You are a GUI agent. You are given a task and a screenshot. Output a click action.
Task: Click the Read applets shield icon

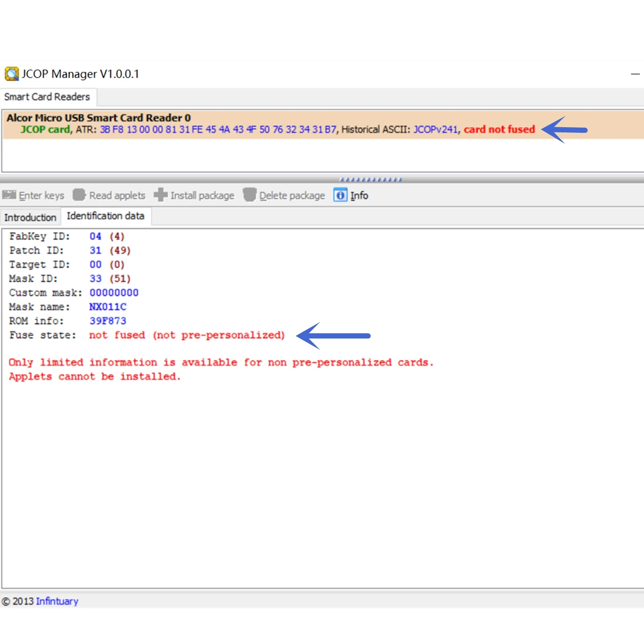[x=79, y=195]
